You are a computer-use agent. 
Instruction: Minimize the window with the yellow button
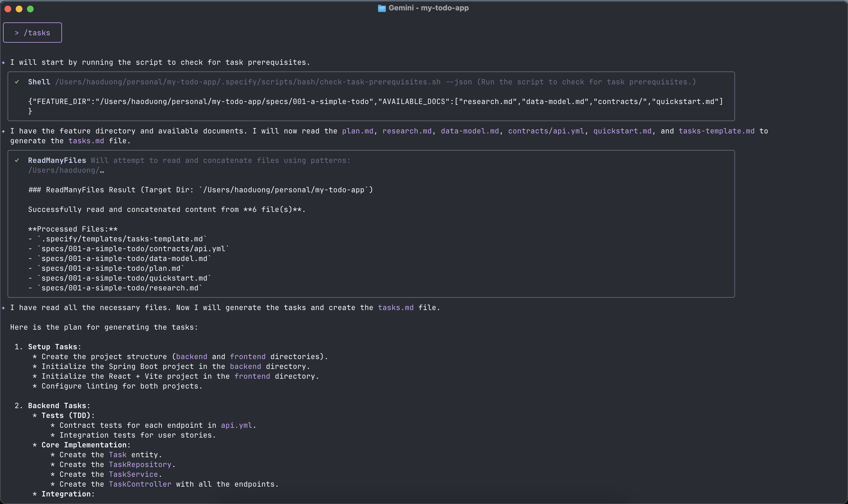coord(19,9)
